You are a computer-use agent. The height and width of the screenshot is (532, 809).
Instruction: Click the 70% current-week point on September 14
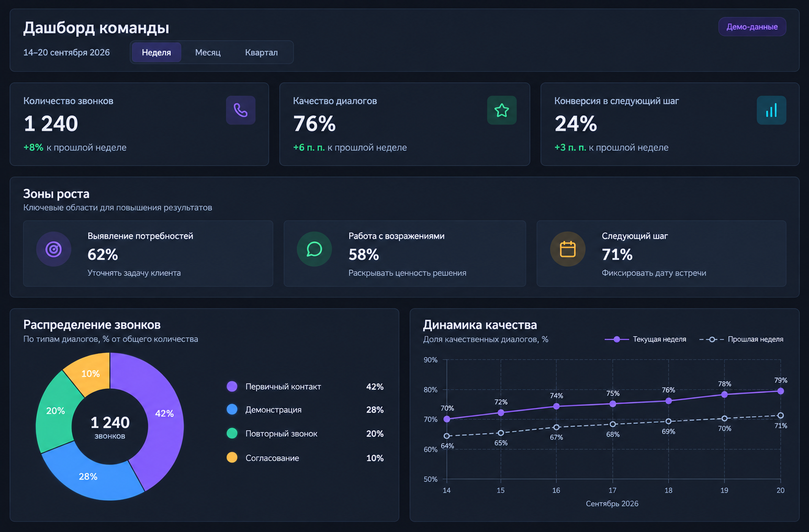[x=446, y=419]
